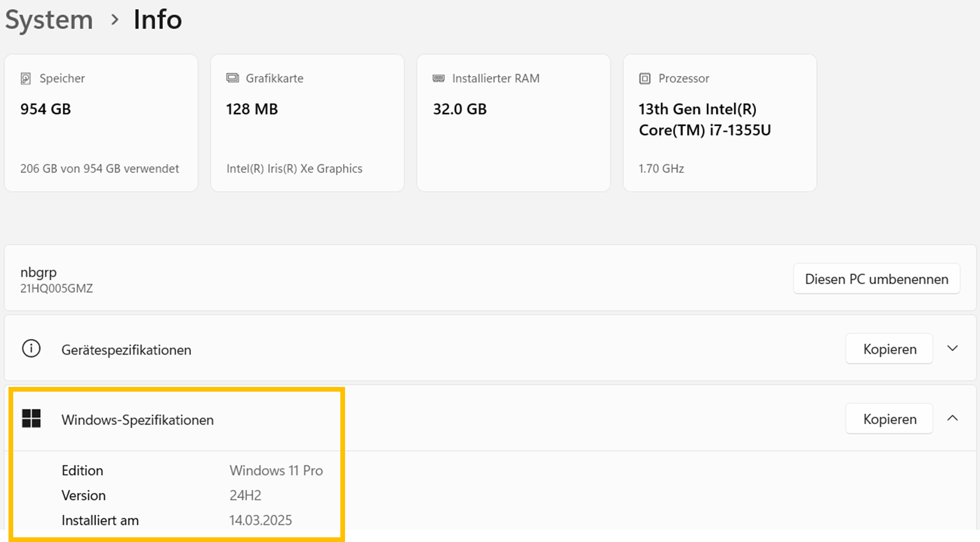The width and height of the screenshot is (980, 542).
Task: Copy the Windows-Spezifikationen with Kopieren
Action: (889, 419)
